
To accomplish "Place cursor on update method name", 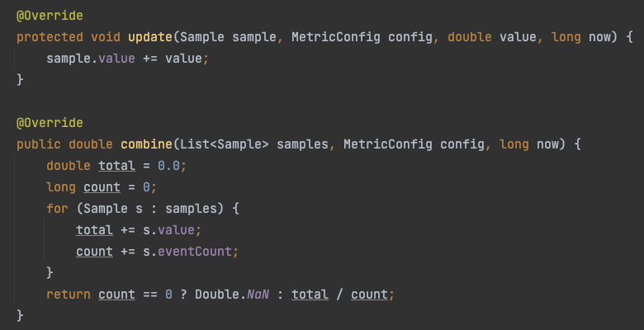I will (x=150, y=37).
